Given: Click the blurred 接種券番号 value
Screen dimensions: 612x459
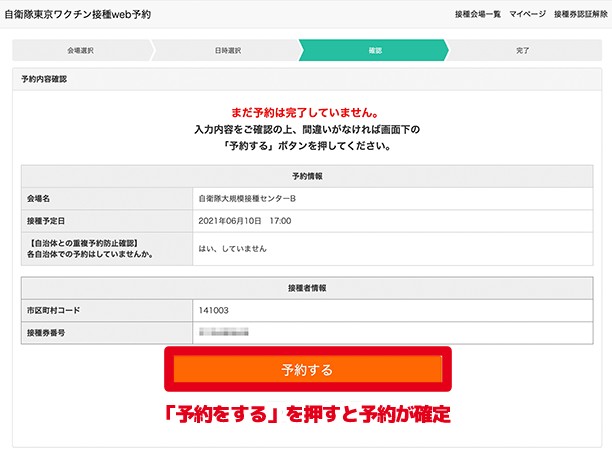Looking at the screenshot, I should [224, 332].
